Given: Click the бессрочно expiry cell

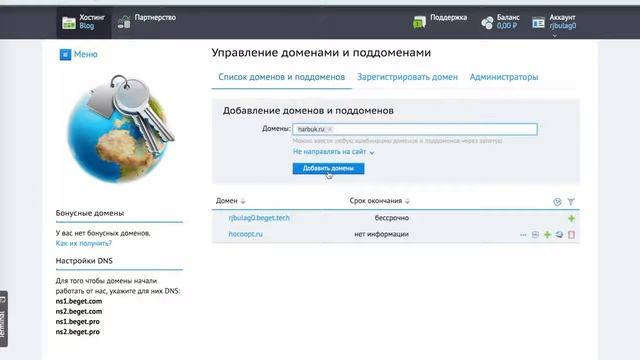Looking at the screenshot, I should [x=392, y=218].
